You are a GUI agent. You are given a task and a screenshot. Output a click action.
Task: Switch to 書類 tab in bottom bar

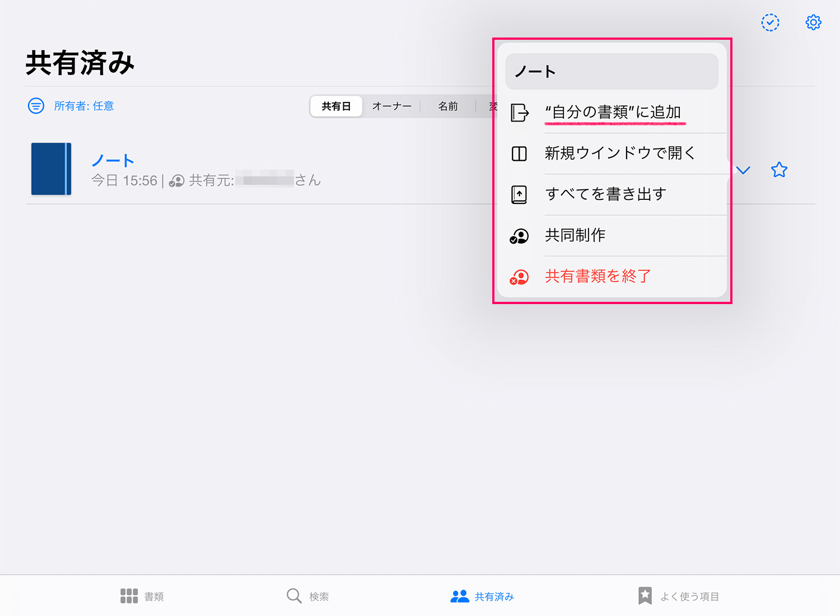click(x=142, y=596)
